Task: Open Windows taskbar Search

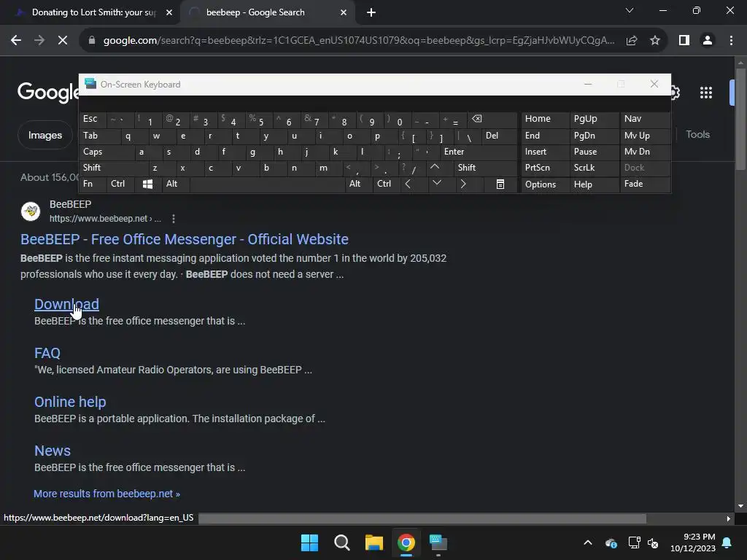Action: point(341,542)
